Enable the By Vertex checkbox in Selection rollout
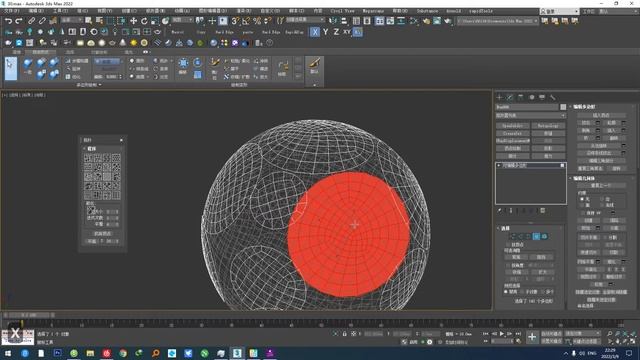Image resolution: width=640 pixels, height=360 pixels. (x=508, y=244)
